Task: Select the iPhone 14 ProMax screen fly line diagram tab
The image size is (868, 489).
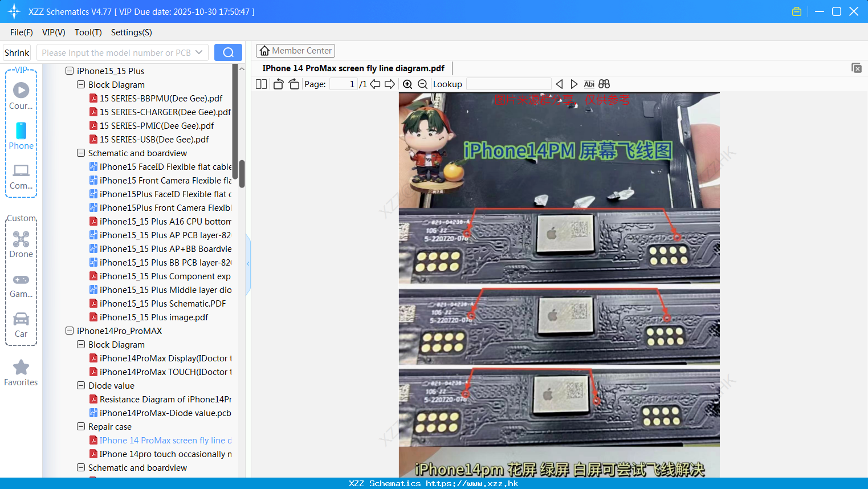Action: [x=353, y=68]
